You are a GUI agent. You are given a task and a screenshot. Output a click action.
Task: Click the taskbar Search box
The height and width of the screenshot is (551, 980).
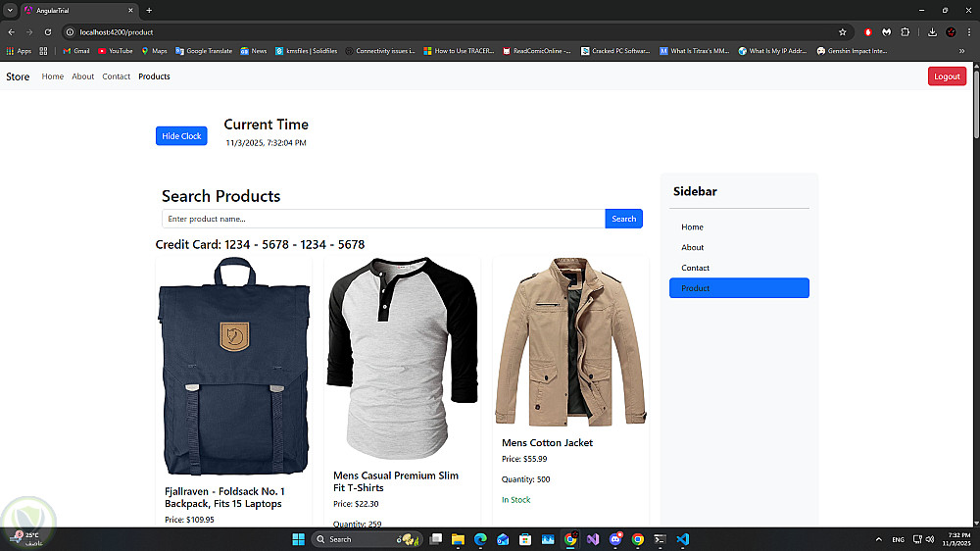pyautogui.click(x=367, y=539)
